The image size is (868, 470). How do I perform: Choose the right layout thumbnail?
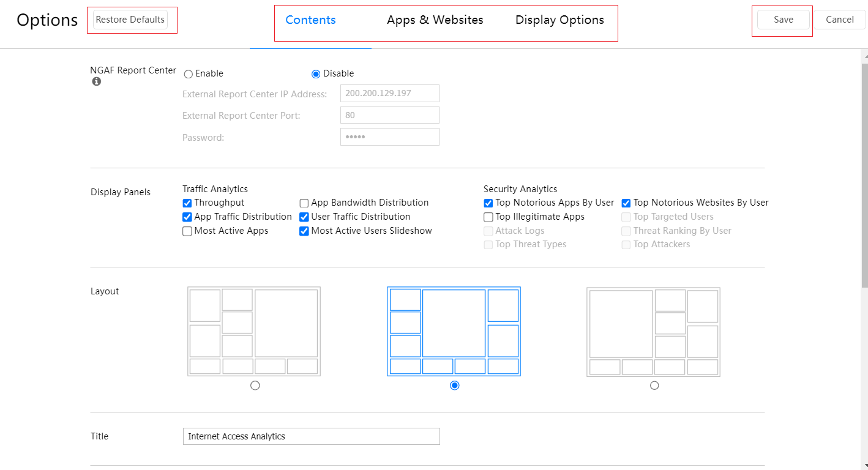click(653, 331)
